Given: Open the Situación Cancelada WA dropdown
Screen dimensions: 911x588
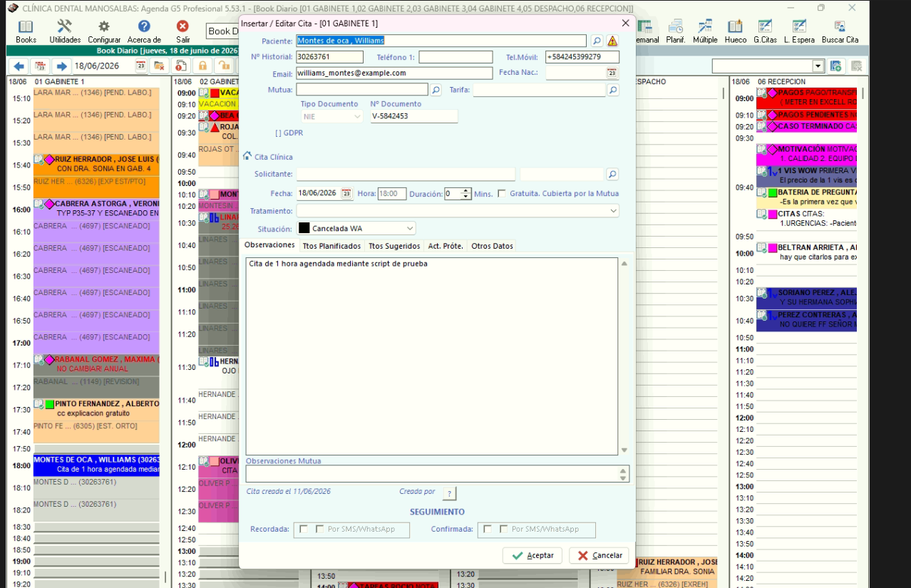Looking at the screenshot, I should 410,228.
